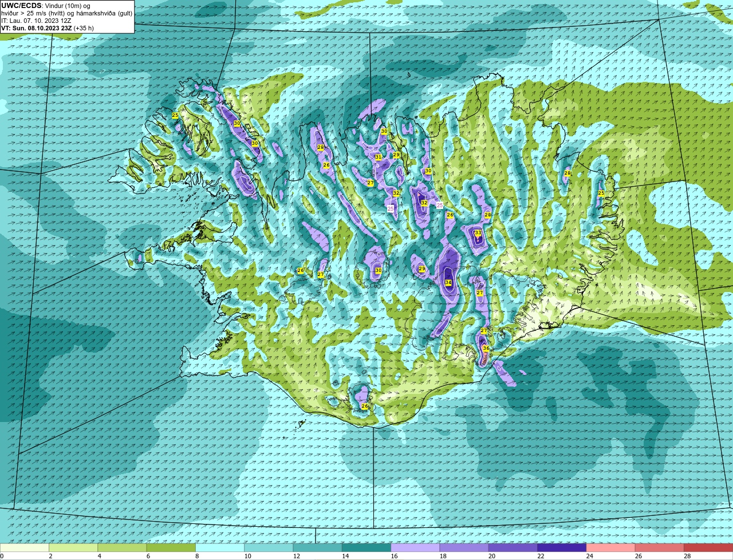Click the light green 2–4 m/s legend swatch

click(73, 547)
